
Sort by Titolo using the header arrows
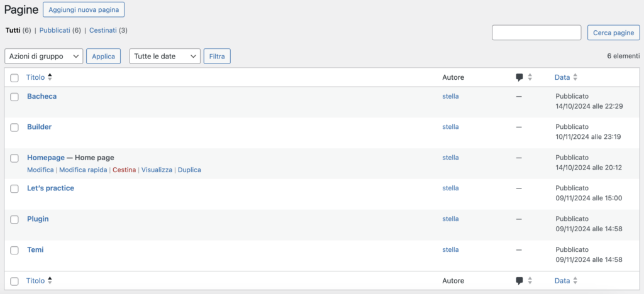tap(50, 77)
